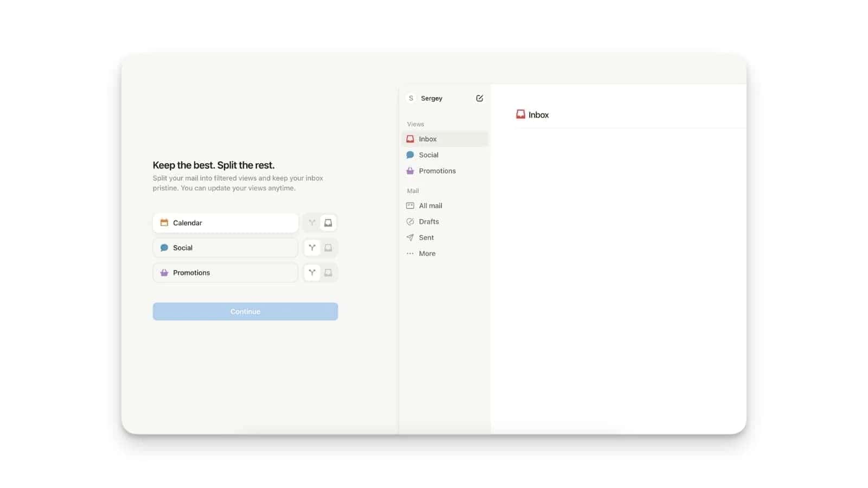
Task: Select the Inbox view icon
Action: (411, 139)
